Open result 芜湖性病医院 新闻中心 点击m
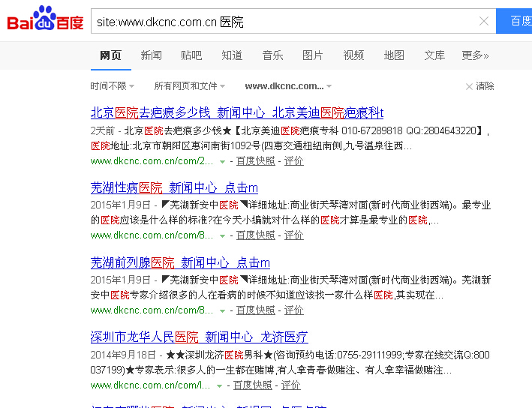Image resolution: width=532 pixels, height=408 pixels. pos(174,187)
